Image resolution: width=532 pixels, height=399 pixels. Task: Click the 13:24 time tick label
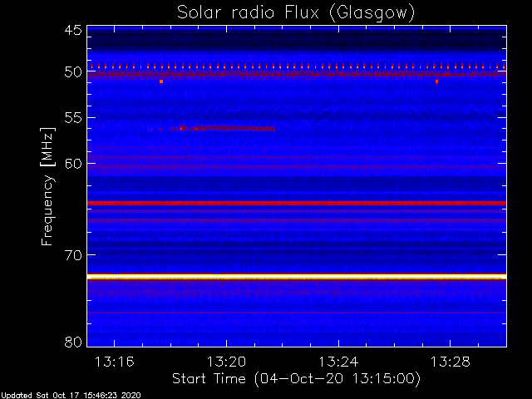click(338, 362)
